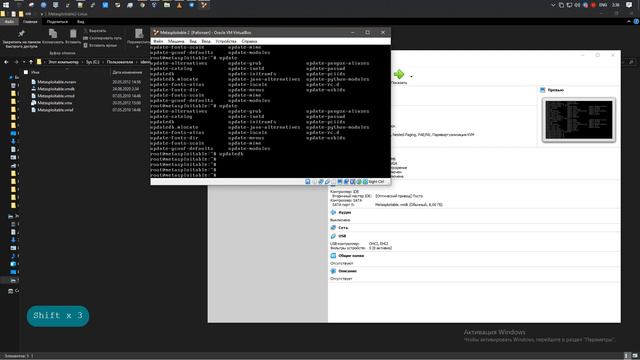
Task: Pin to Quick Access with pushpin icon
Action: click(x=21, y=33)
